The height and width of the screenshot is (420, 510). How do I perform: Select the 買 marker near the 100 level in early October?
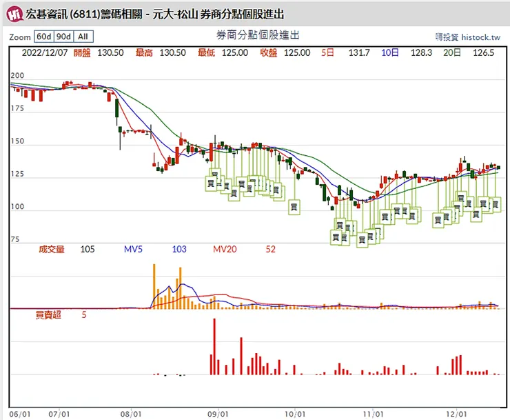pos(294,207)
